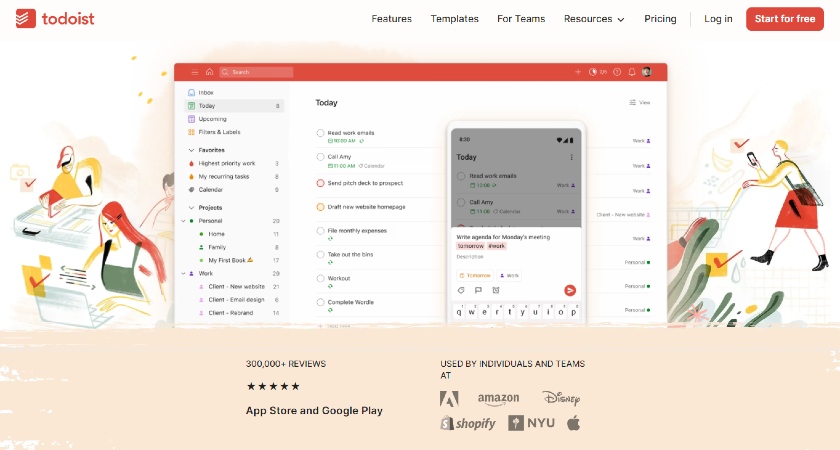This screenshot has height=450, width=840.
Task: Click the user avatar in the app bar
Action: pos(647,72)
